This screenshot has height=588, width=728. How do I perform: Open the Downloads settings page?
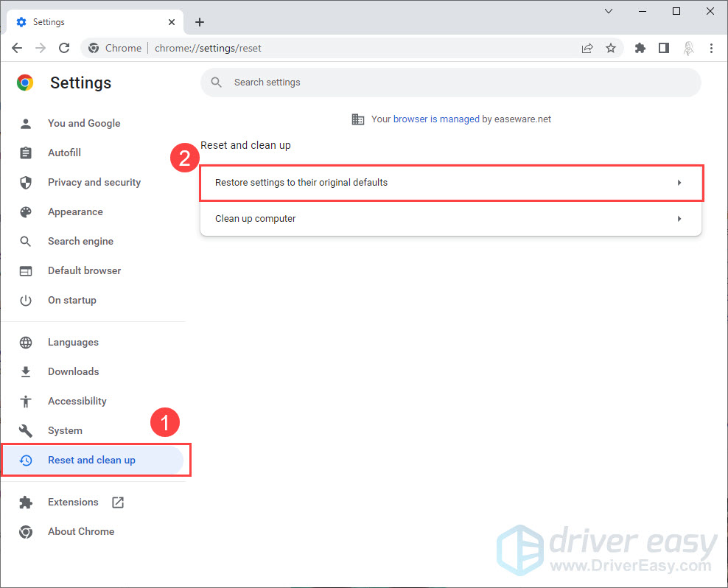pos(73,371)
